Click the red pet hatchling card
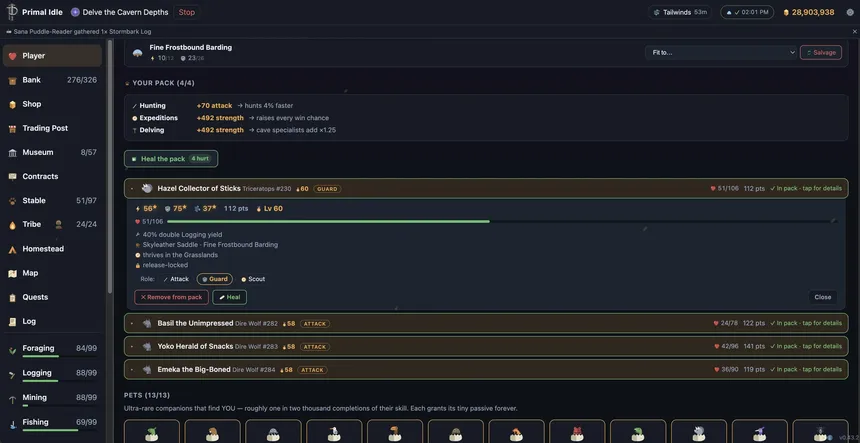This screenshot has width=860, height=443. pos(577,431)
